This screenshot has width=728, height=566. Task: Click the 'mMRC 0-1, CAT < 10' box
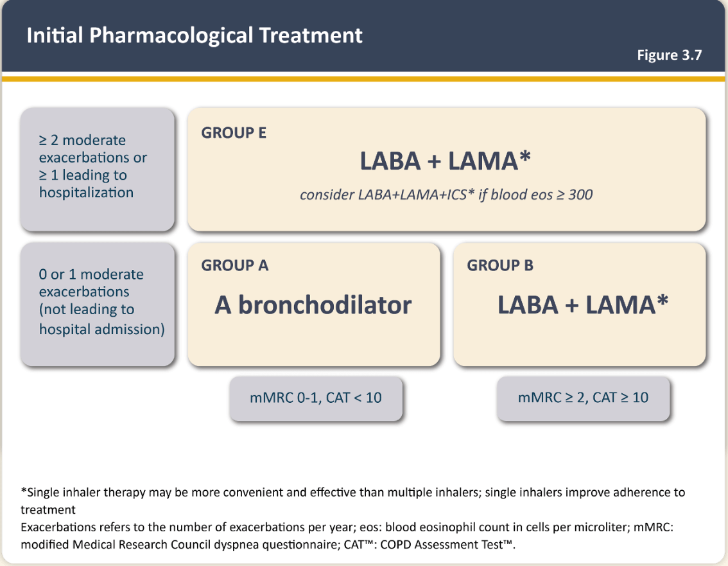point(316,398)
